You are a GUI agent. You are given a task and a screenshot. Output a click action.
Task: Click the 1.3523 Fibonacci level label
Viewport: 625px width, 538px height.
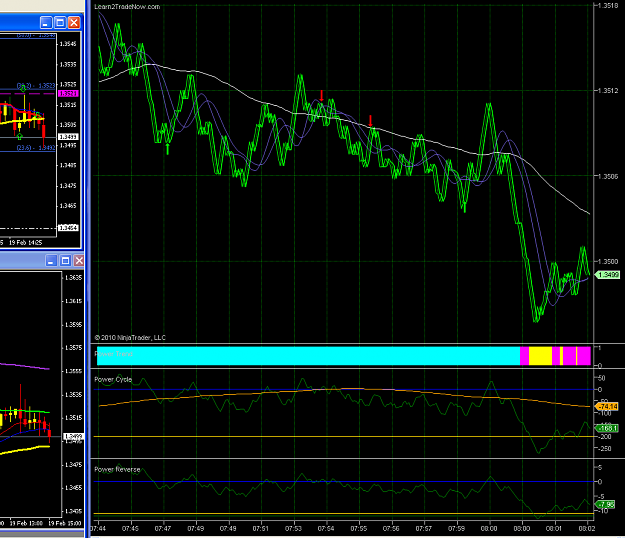click(x=36, y=86)
